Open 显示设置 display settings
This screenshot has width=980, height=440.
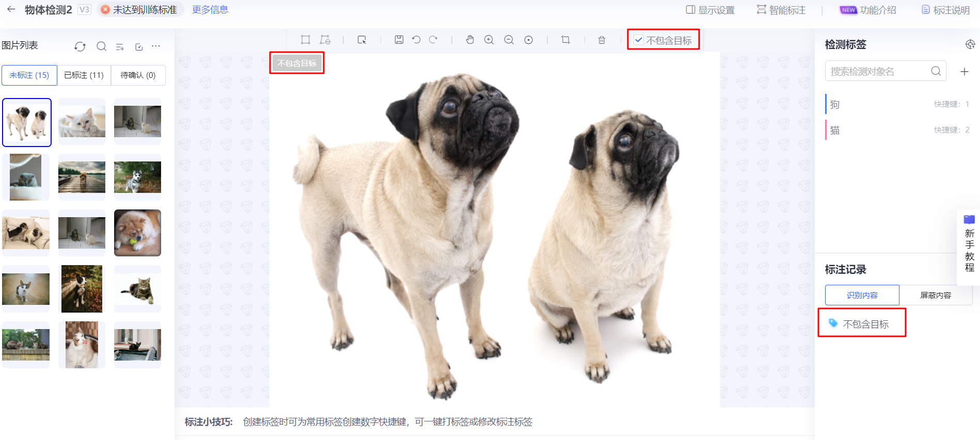tap(710, 10)
